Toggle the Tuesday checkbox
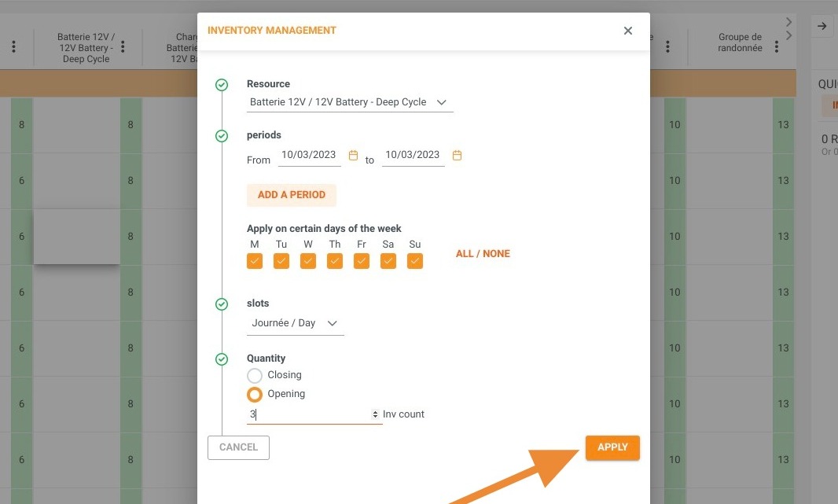This screenshot has height=504, width=838. 281,261
